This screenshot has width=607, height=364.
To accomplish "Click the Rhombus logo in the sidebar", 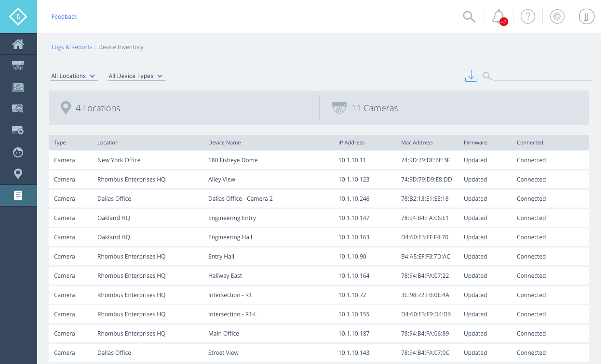I will pos(18,16).
